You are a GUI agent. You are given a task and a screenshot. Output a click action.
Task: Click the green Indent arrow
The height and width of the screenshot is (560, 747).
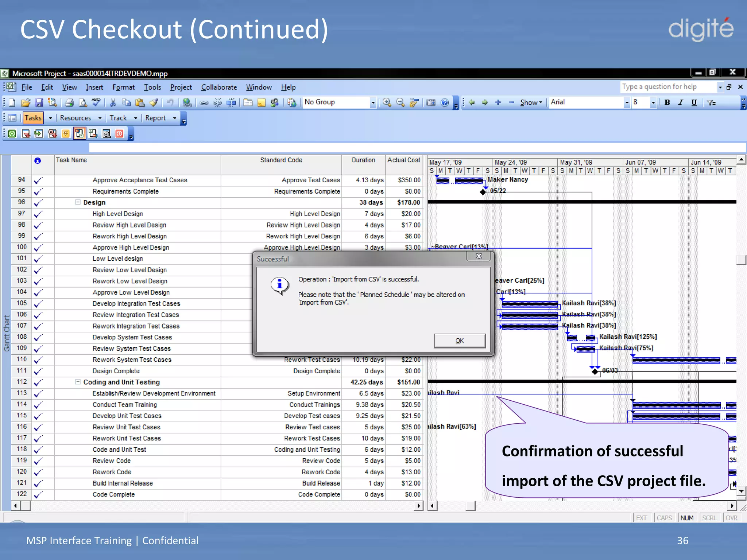tap(485, 102)
